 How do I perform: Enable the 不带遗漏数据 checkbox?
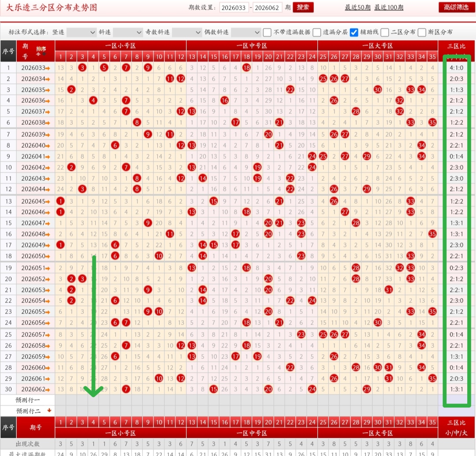tap(267, 32)
